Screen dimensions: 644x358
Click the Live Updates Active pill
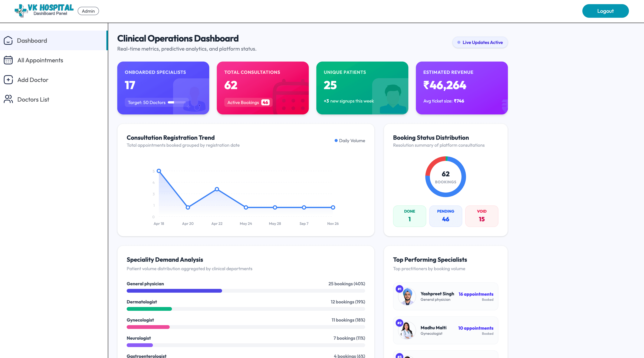pos(480,42)
